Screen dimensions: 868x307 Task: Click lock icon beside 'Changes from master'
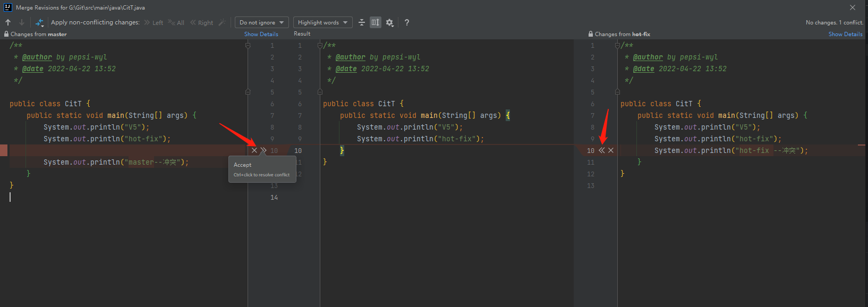pos(6,34)
